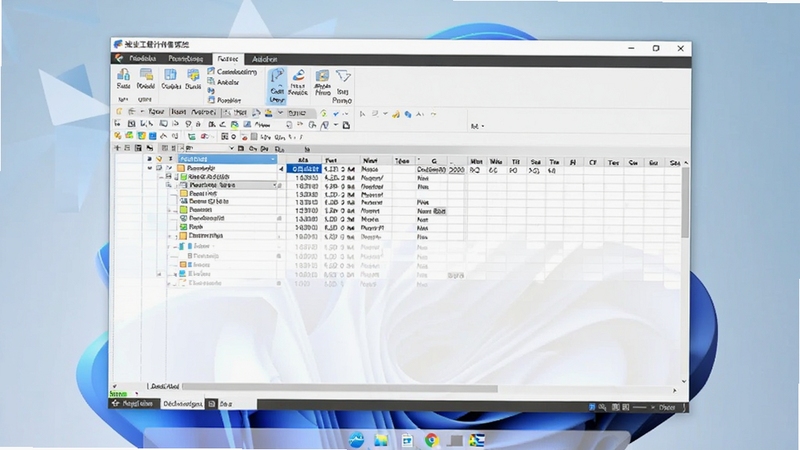Switch to the first bottom tab with arrow icon
This screenshot has height=450, width=800.
133,404
